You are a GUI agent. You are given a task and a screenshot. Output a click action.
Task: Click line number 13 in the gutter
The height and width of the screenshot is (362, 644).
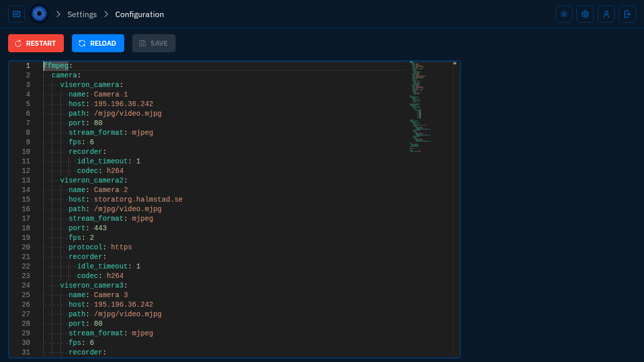(x=26, y=180)
